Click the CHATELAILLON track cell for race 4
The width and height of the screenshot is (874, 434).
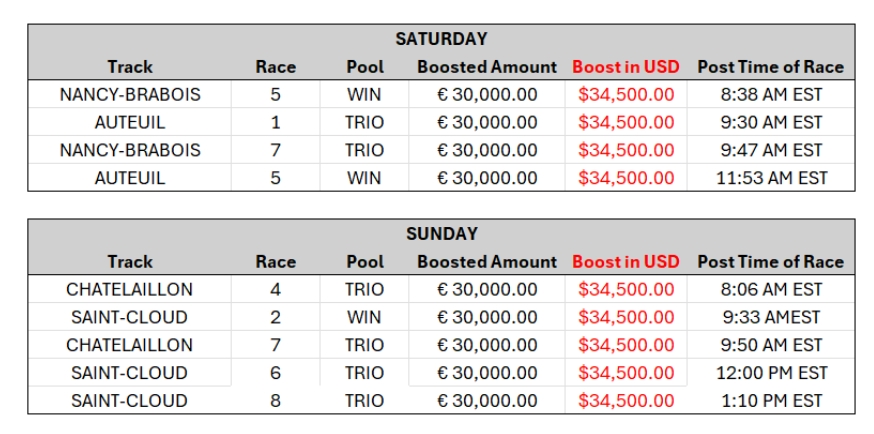coord(130,290)
